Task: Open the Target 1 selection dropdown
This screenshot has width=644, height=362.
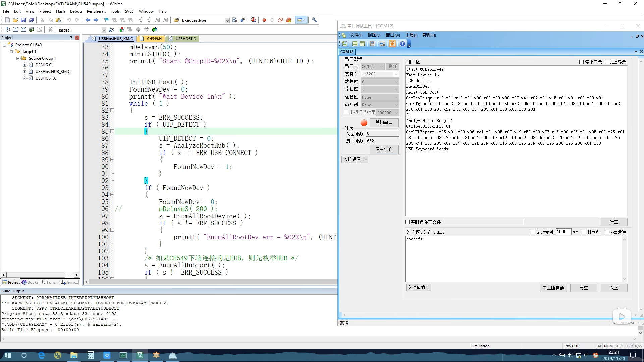Action: pos(104,30)
